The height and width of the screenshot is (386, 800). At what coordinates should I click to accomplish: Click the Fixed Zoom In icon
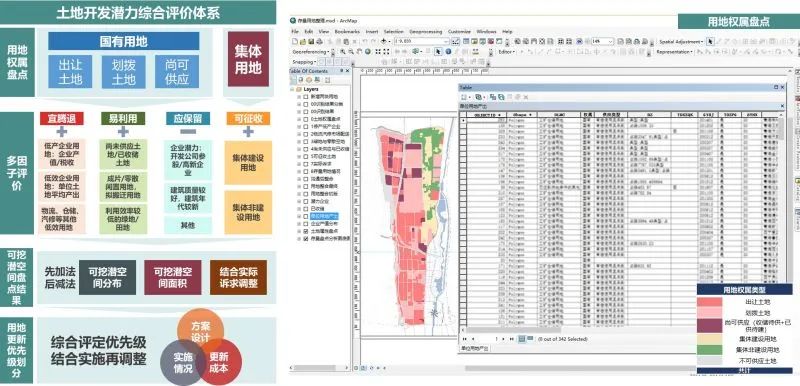pyautogui.click(x=378, y=52)
